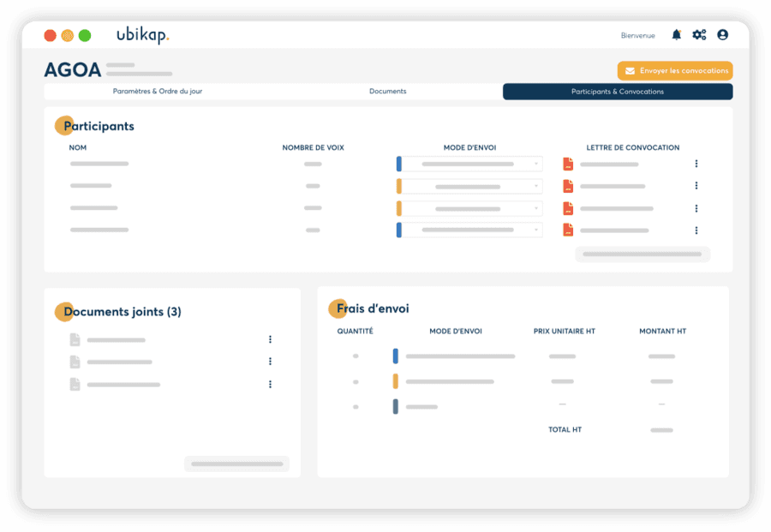This screenshot has width=771, height=532.
Task: Open the three-dot menu beside the second joined document
Action: point(270,361)
